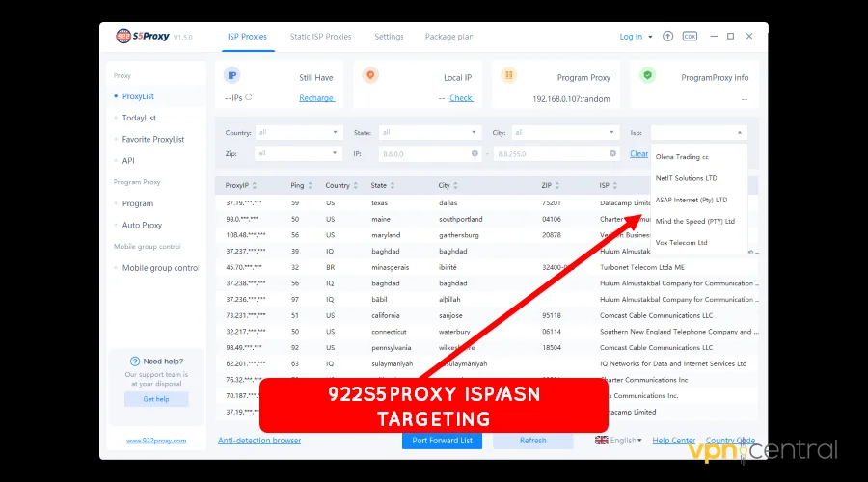Sort by Country column arrows
868x482 pixels.
(355, 185)
